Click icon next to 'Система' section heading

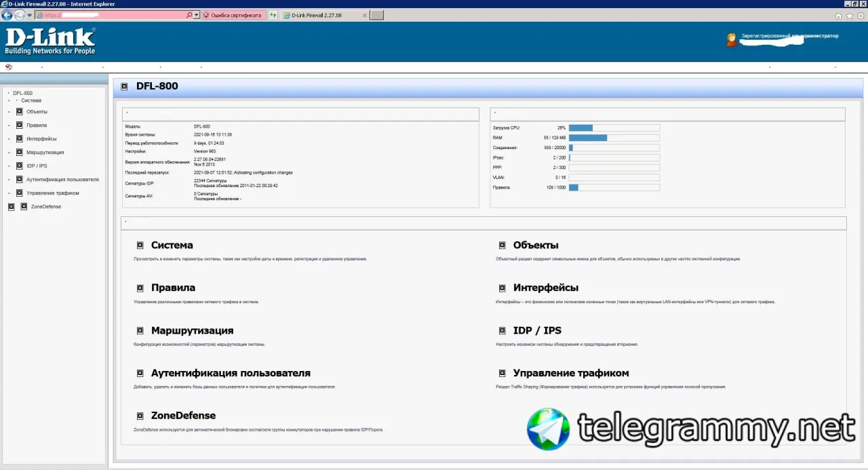pyautogui.click(x=140, y=246)
